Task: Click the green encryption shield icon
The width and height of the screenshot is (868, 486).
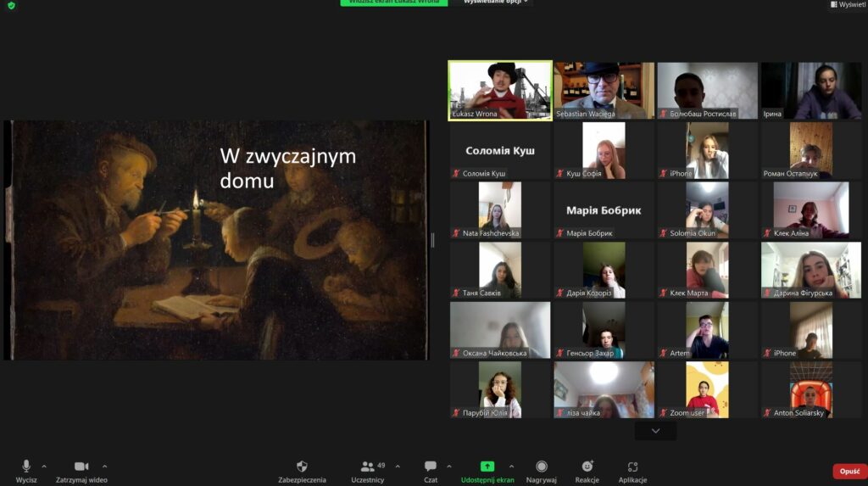Action: coord(11,5)
